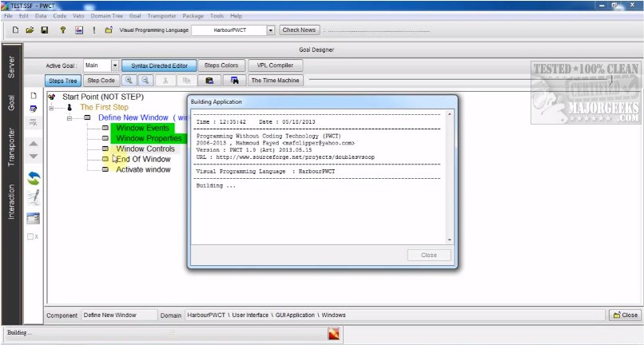The height and width of the screenshot is (345, 644).
Task: Click the Check News button
Action: tap(299, 30)
